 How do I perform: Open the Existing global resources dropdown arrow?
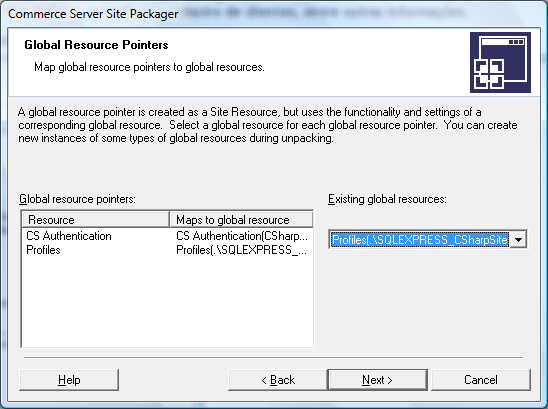coord(518,240)
